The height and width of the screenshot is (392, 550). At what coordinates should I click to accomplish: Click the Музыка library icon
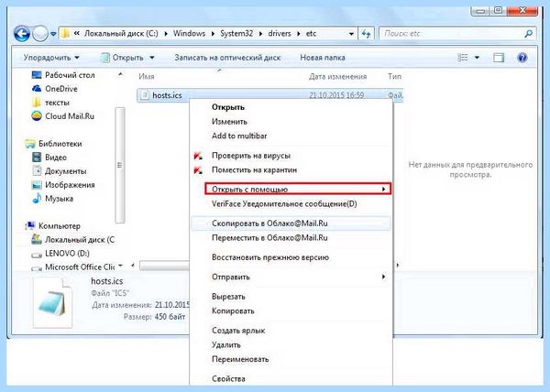[37, 199]
